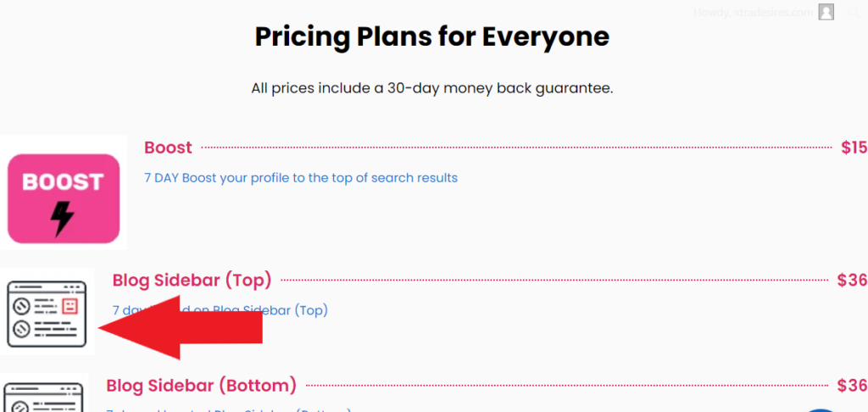Open the user avatar in admin bar
The height and width of the screenshot is (412, 868).
pos(826,12)
